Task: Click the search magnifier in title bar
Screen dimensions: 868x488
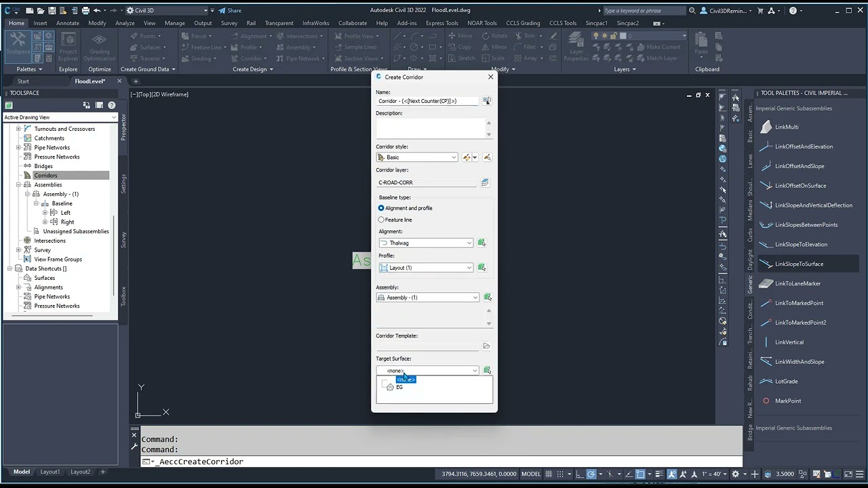Action: coord(692,11)
